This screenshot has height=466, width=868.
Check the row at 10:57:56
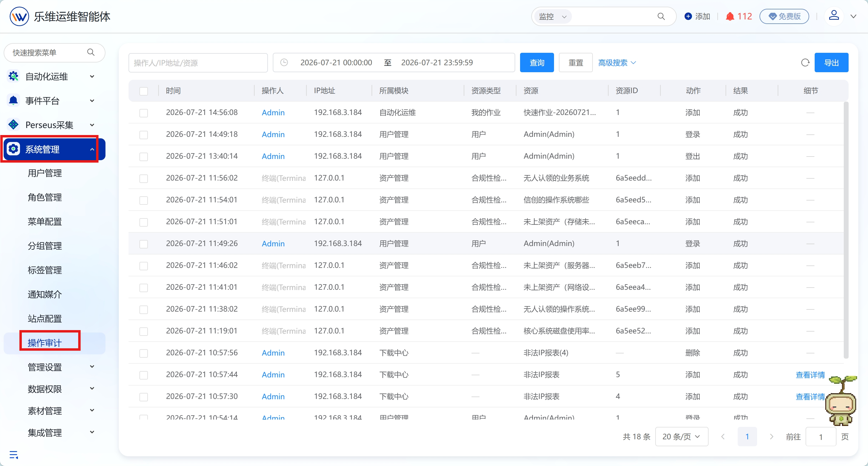(x=144, y=353)
